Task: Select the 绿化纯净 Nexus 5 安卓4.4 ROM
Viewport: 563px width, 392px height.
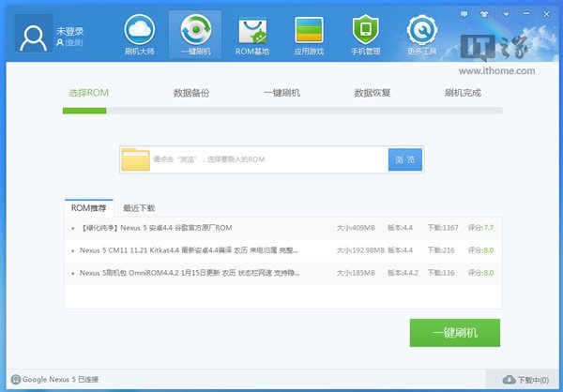Action: [x=283, y=228]
